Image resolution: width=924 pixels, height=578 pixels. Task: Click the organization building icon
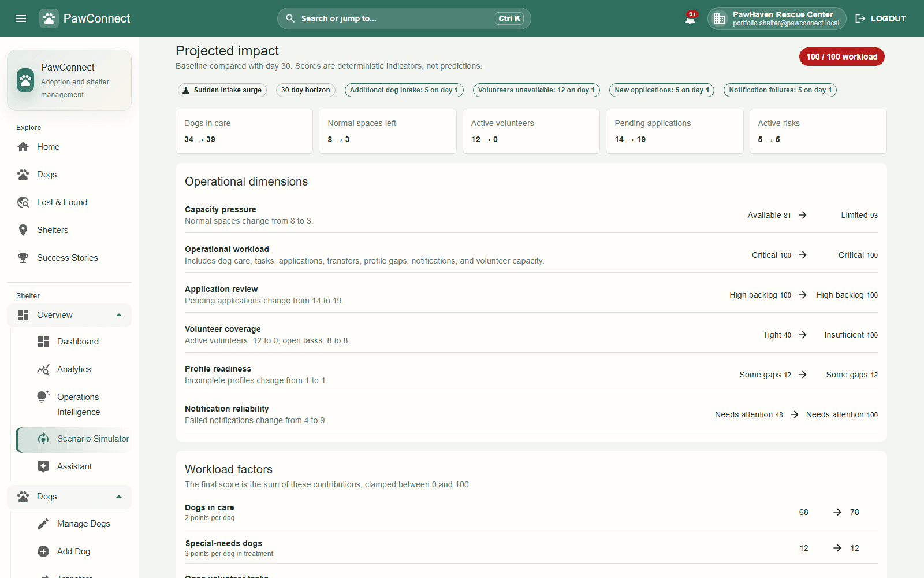click(x=720, y=18)
